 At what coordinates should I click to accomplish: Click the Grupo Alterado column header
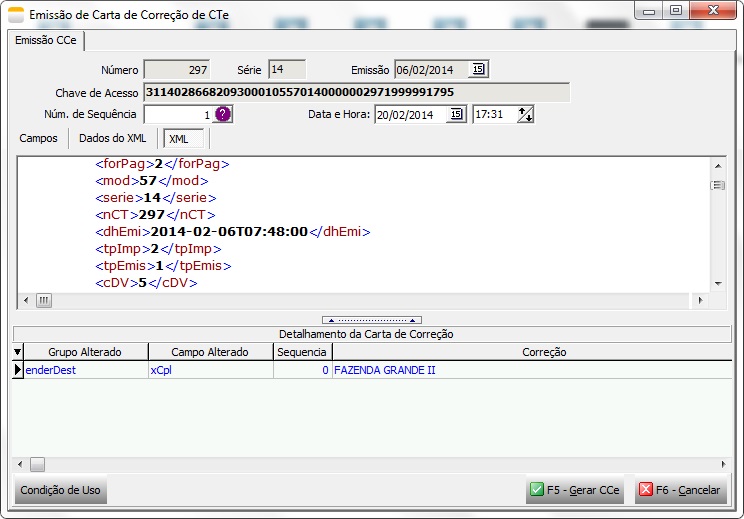click(85, 352)
